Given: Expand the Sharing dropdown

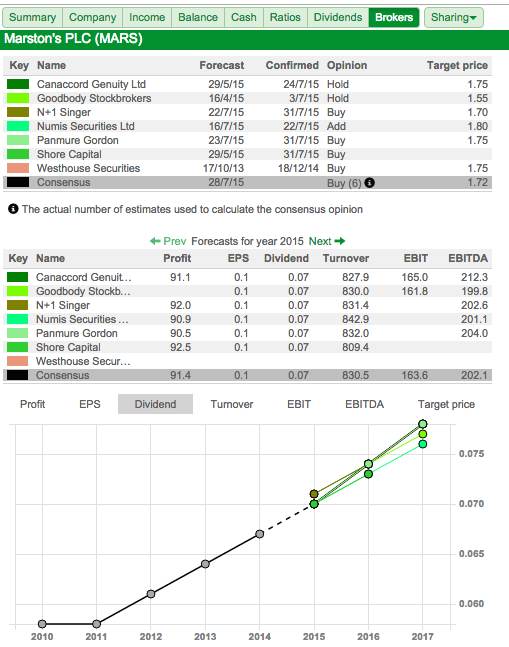Looking at the screenshot, I should [454, 17].
